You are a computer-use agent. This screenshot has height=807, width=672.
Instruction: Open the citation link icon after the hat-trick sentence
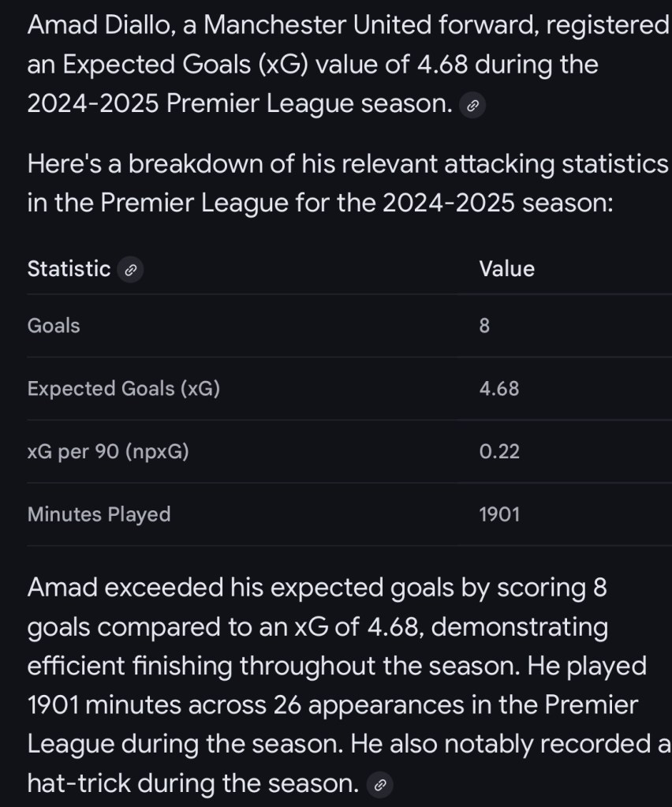380,784
